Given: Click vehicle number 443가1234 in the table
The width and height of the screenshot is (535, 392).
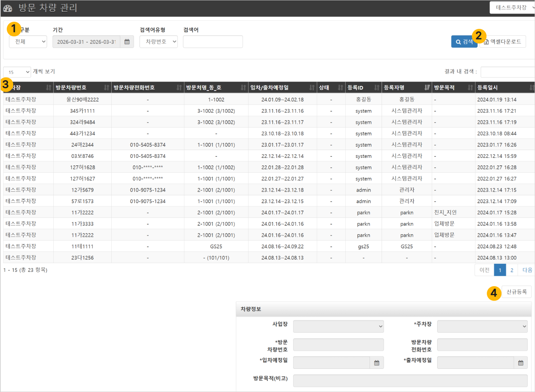Looking at the screenshot, I should coord(82,134).
